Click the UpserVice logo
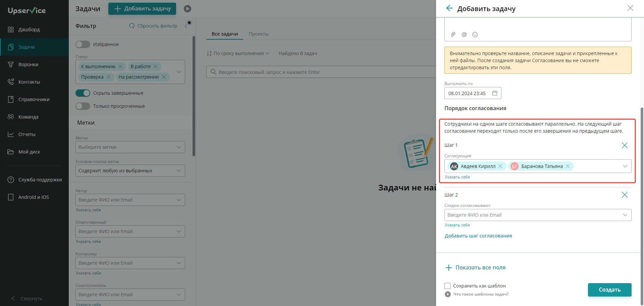This screenshot has height=306, width=644. click(27, 10)
